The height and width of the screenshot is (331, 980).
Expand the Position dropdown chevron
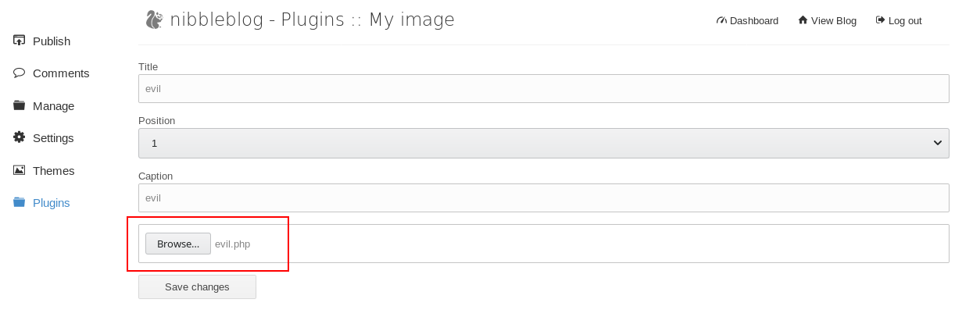click(x=938, y=143)
